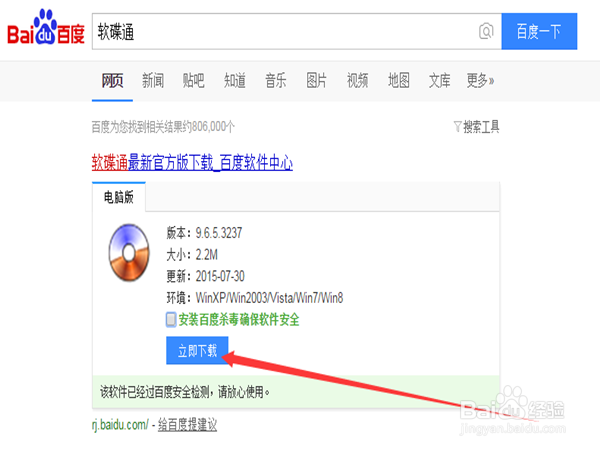Open the 贴吧 tab
Image resolution: width=600 pixels, height=450 pixels.
point(194,81)
